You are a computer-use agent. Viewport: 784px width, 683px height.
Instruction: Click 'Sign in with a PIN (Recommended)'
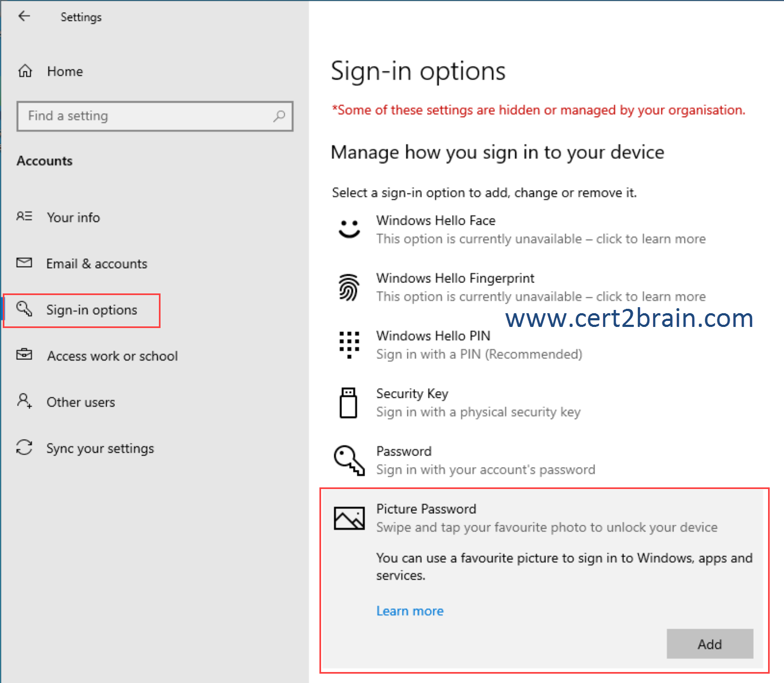click(479, 354)
